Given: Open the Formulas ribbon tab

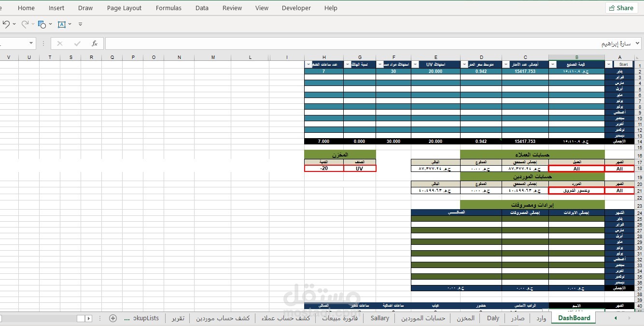Looking at the screenshot, I should click(168, 8).
